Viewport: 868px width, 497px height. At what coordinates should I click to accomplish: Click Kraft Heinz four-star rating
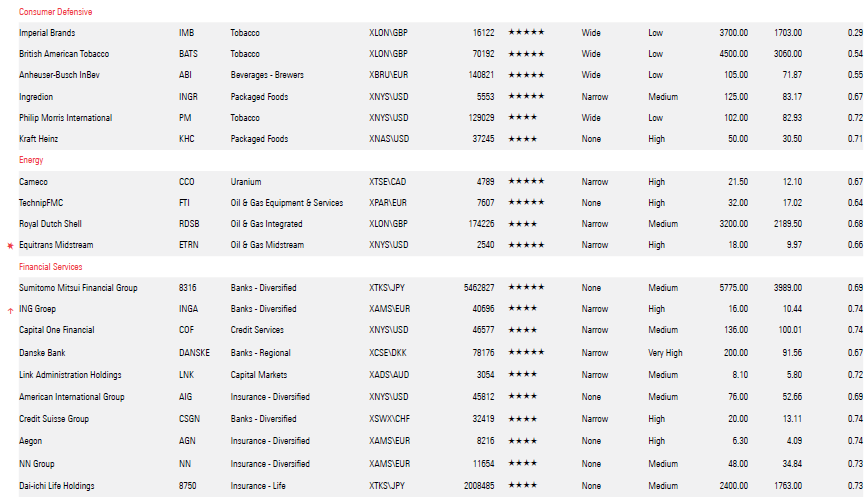tap(523, 139)
